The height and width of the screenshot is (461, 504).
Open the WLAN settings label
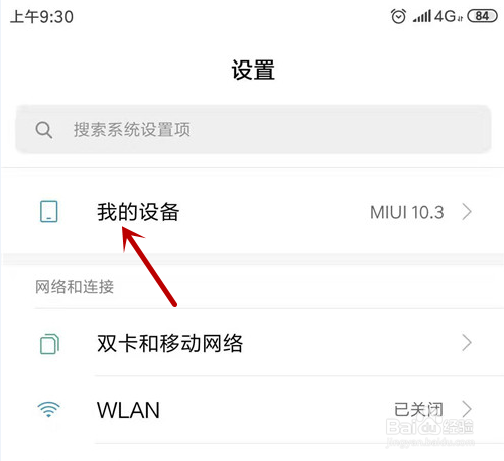128,410
